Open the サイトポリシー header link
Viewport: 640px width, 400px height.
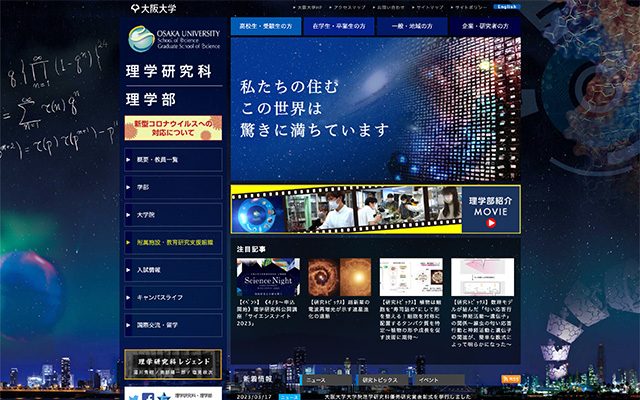(x=469, y=7)
